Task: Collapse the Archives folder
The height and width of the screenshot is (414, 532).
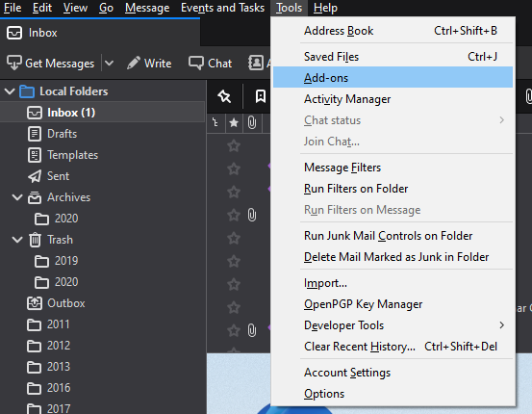Action: (17, 197)
